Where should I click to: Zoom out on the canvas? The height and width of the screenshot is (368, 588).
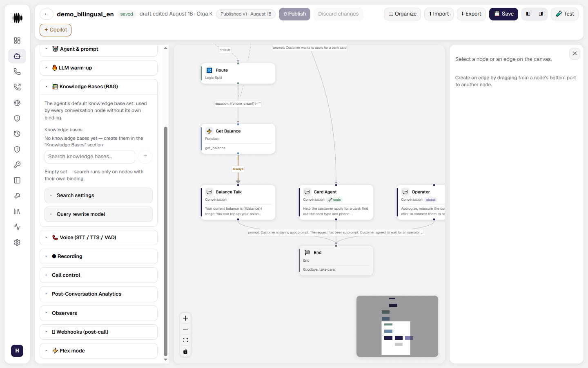pos(185,329)
